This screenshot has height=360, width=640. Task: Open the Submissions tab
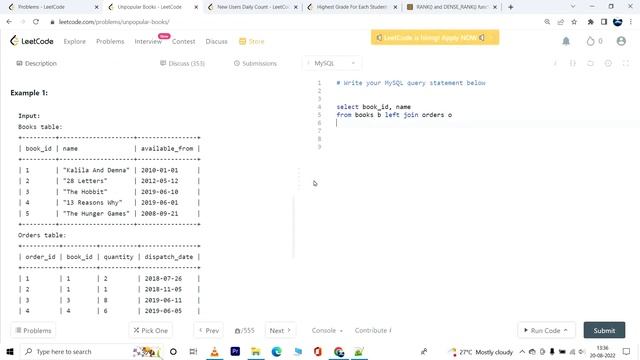pyautogui.click(x=256, y=63)
